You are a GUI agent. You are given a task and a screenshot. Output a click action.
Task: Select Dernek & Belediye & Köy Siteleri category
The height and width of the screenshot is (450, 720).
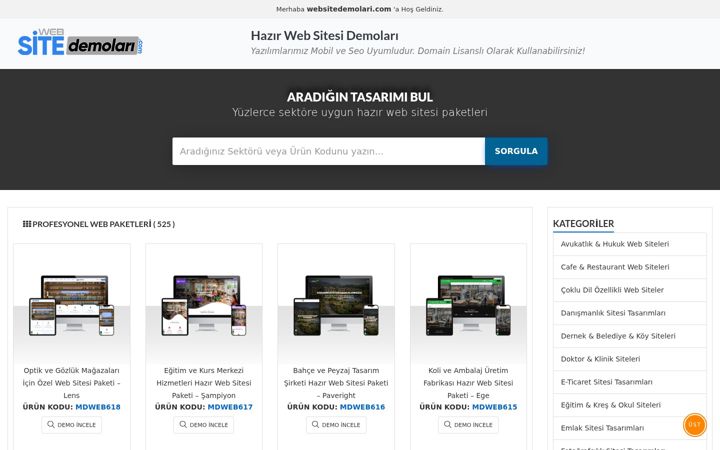pos(630,336)
